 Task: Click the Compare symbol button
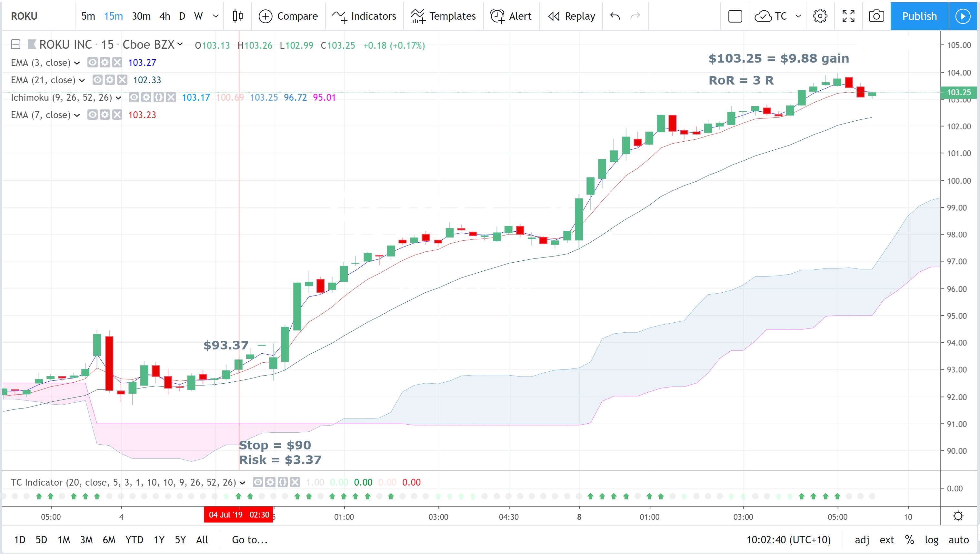(288, 16)
